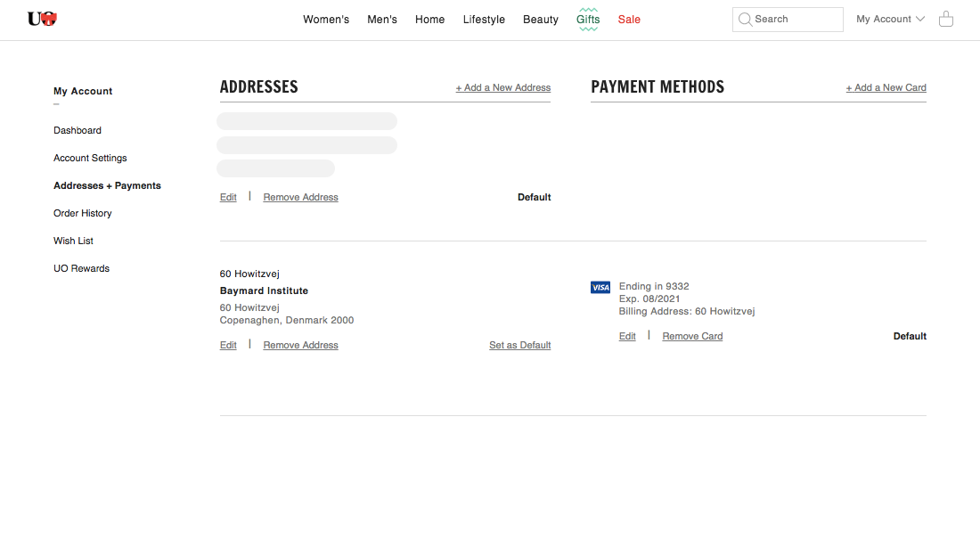Open Order History in sidebar
Image resolution: width=980 pixels, height=548 pixels.
pyautogui.click(x=83, y=213)
